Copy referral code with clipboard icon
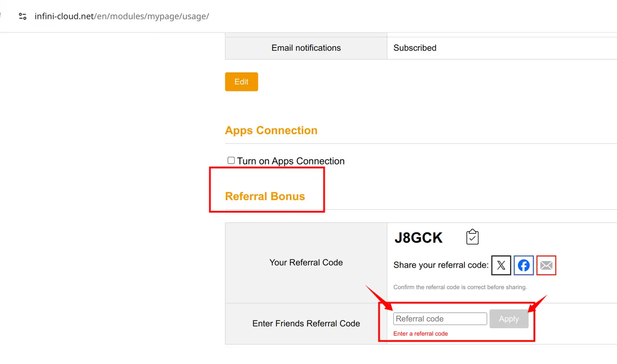617x364 pixels. [x=472, y=237]
